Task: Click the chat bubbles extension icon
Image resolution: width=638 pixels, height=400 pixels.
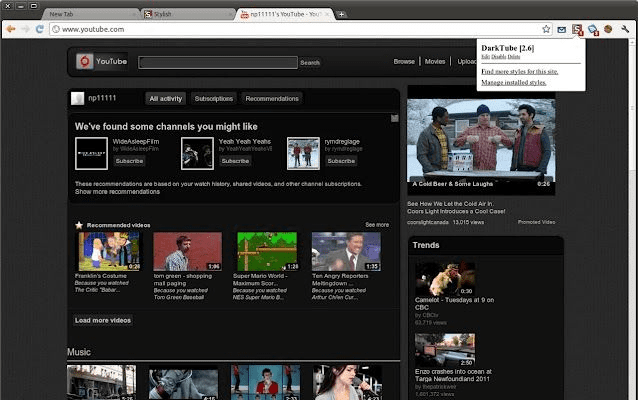Action: (593, 30)
